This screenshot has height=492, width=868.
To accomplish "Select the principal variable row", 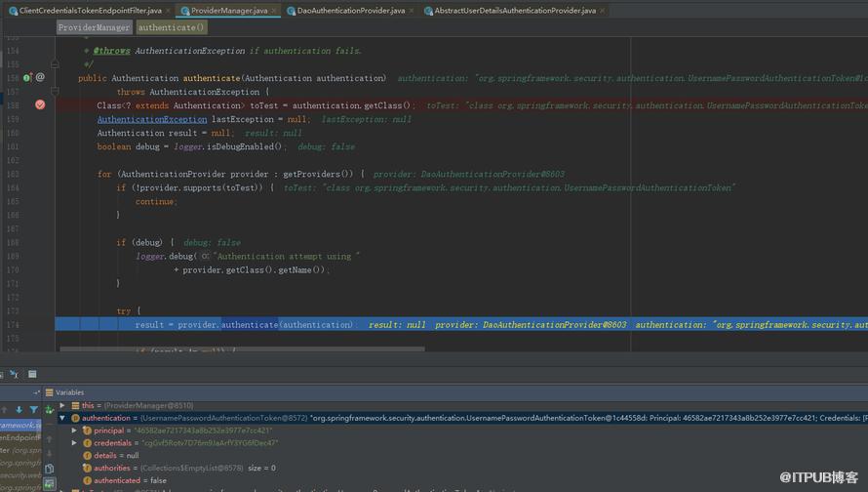I will [462, 430].
